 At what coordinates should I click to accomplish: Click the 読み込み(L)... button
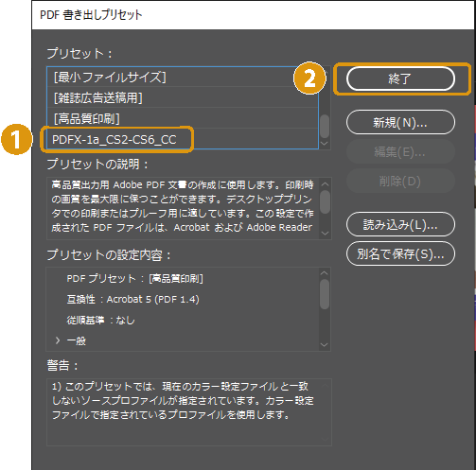point(400,224)
